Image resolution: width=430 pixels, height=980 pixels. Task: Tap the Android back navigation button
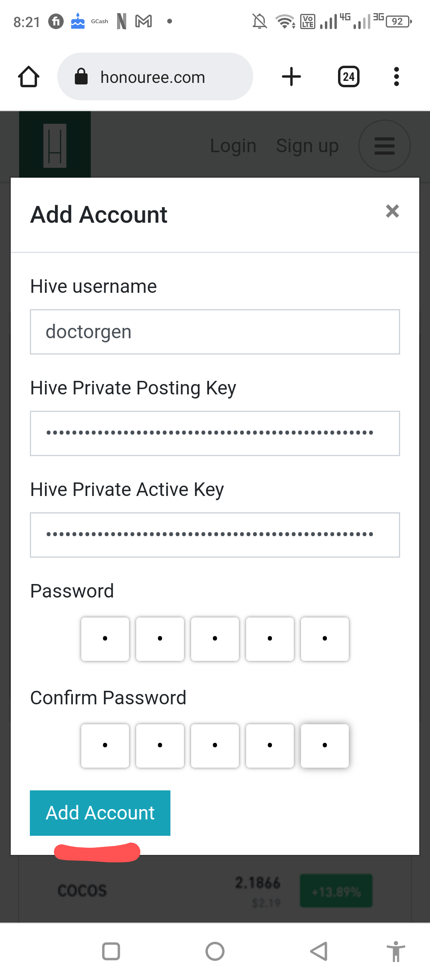coord(319,951)
